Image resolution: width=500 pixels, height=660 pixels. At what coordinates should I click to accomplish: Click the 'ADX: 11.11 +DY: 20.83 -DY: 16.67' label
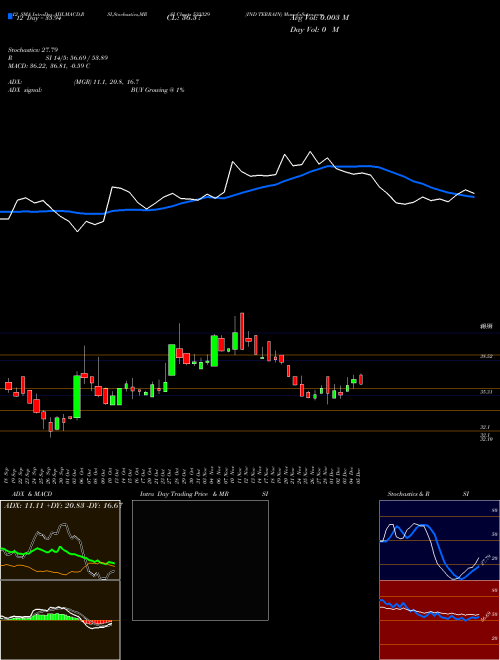[x=63, y=505]
